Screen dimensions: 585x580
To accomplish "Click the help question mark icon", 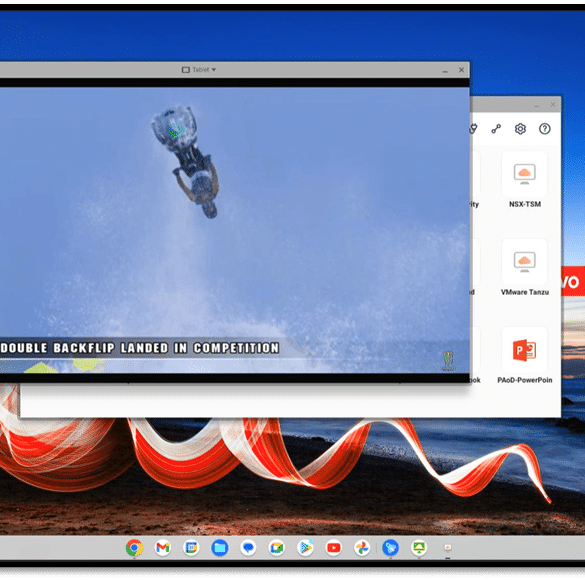I will pyautogui.click(x=545, y=129).
